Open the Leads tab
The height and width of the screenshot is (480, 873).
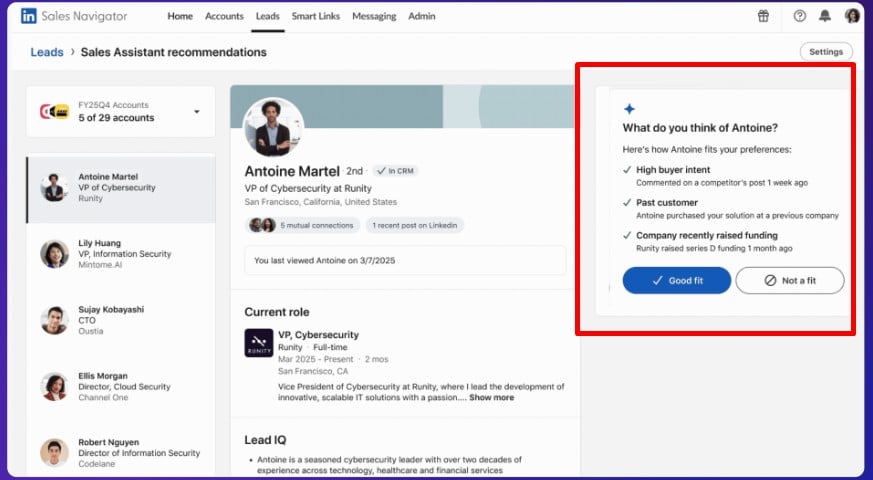pyautogui.click(x=268, y=16)
